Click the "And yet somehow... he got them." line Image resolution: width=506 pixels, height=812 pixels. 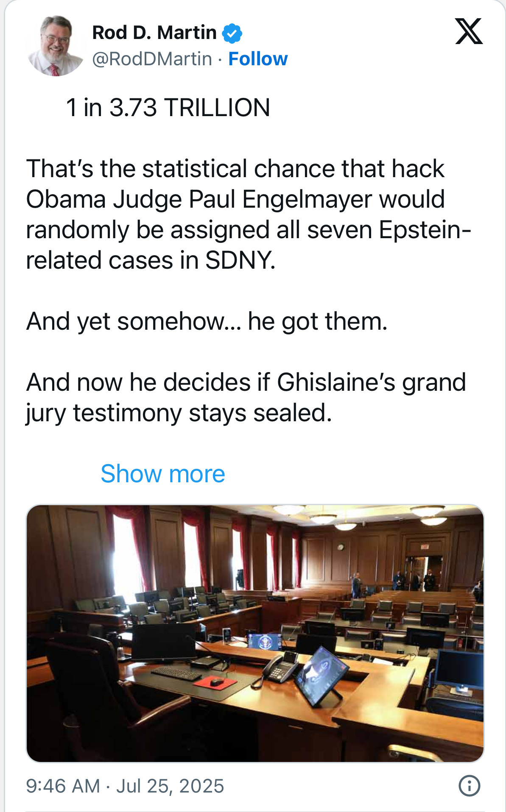point(207,321)
